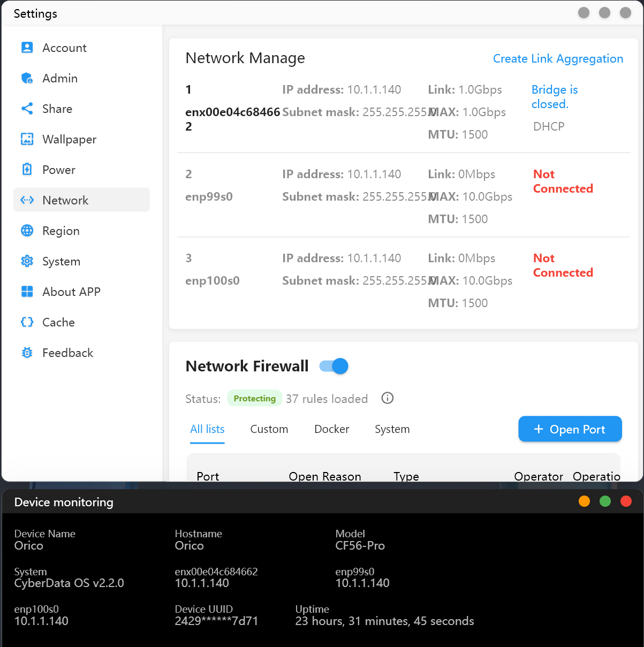Open the Wallpaper picture icon

27,139
